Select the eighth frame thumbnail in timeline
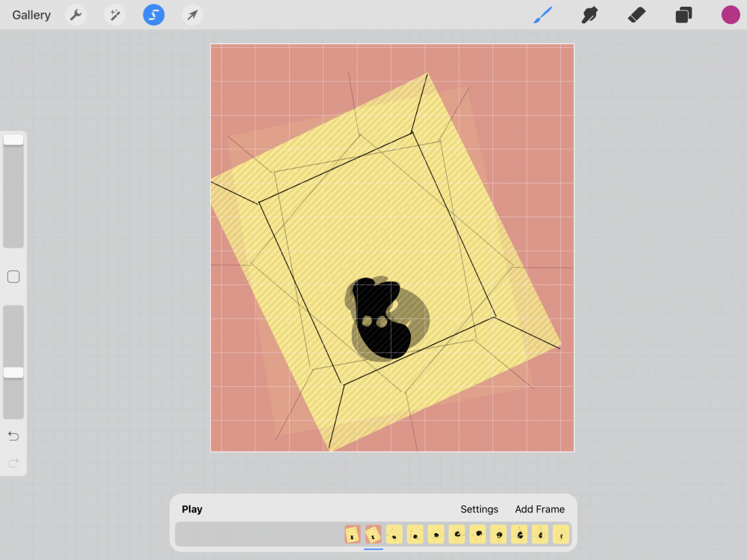Screen dimensions: 747x560 498,535
